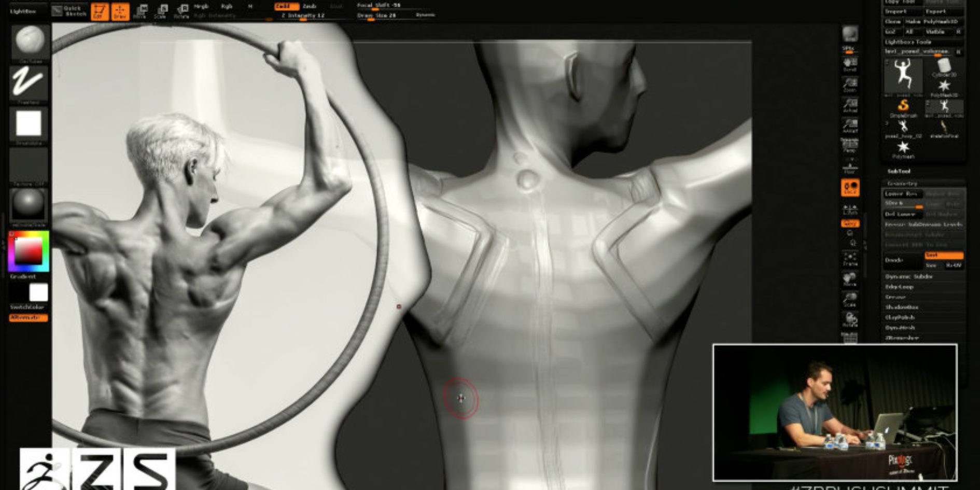The height and width of the screenshot is (490, 980).
Task: Adjust the Focal Shift slider
Action: pos(394,6)
